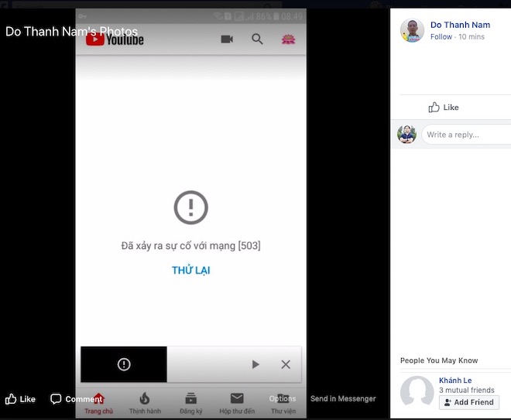Click Khánh Le's placeholder avatar
511x420 pixels.
(x=417, y=391)
